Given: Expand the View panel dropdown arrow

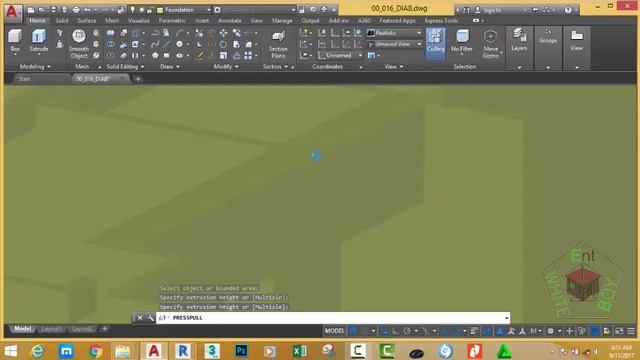Looking at the screenshot, I should (393, 67).
